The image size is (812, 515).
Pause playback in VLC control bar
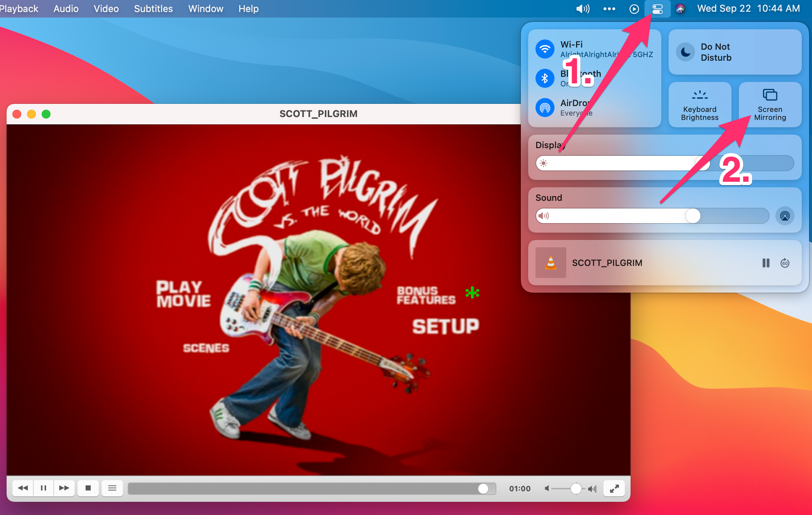point(44,488)
